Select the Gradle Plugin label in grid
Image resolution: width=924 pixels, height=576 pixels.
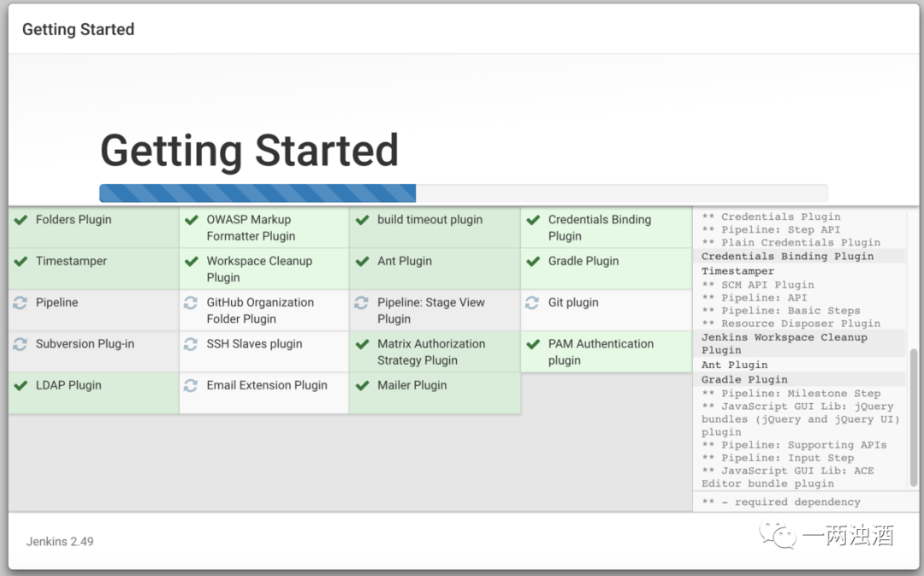point(583,260)
